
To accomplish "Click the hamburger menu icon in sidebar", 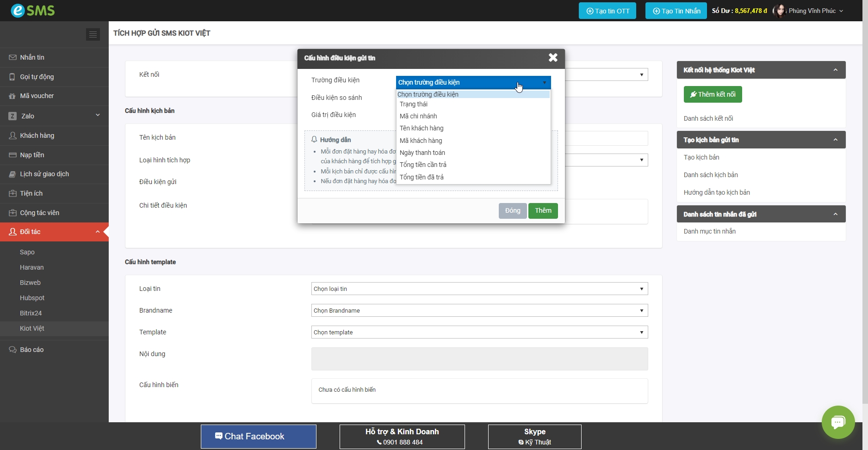I will 93,35.
